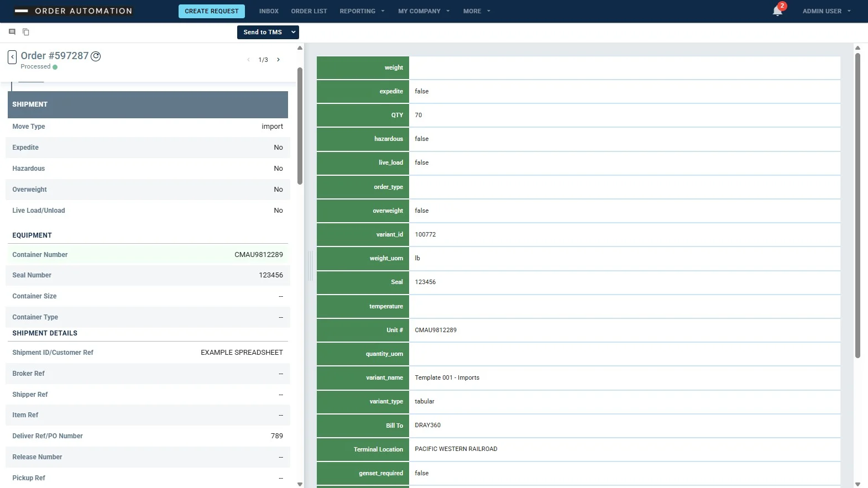This screenshot has height=488, width=868.
Task: Open the Inbox page
Action: [269, 11]
